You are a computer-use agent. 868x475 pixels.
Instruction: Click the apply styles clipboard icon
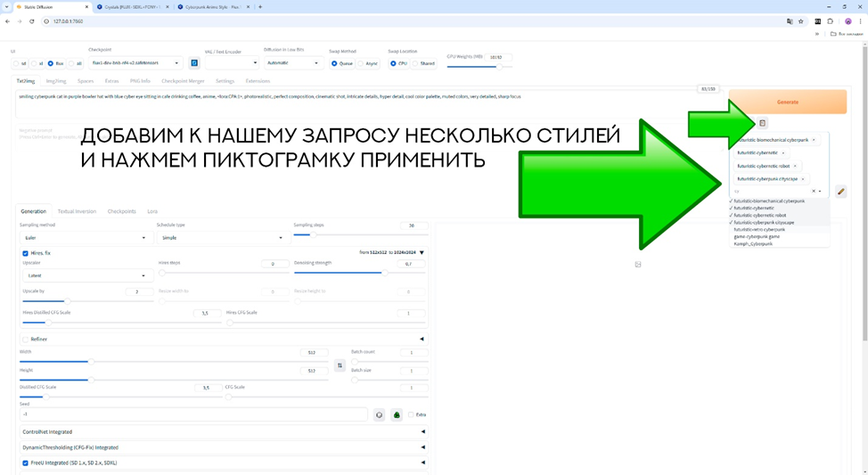coord(762,123)
